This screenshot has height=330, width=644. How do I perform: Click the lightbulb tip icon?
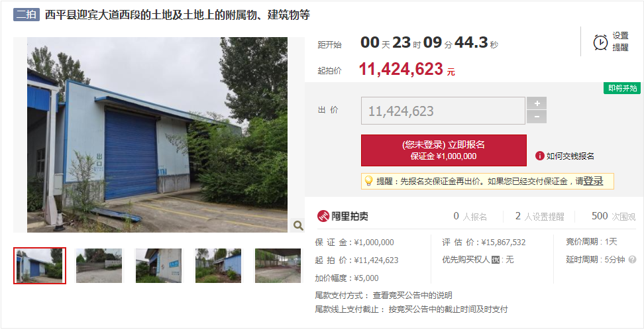point(368,181)
